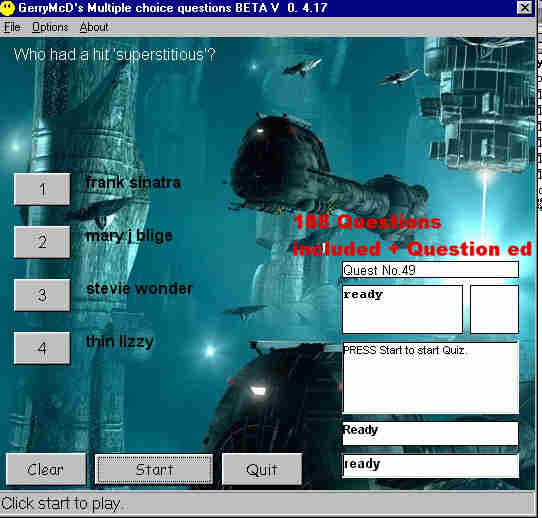Choose answer button 3 for stevie wonder

point(42,295)
